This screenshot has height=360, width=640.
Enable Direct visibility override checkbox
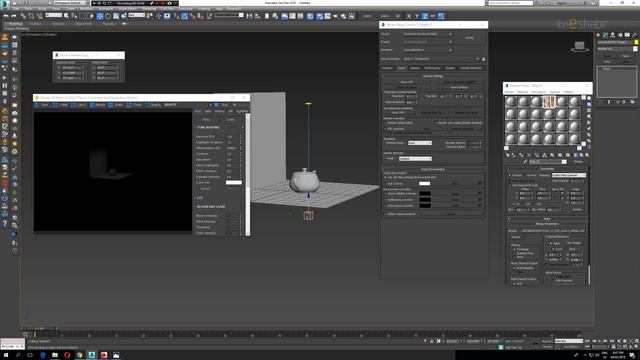385,193
